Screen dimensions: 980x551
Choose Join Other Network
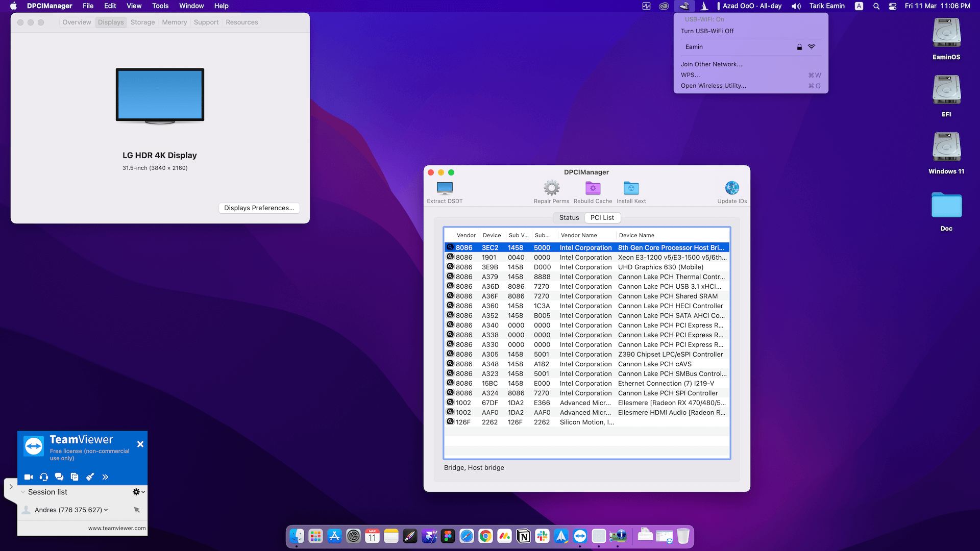point(751,64)
